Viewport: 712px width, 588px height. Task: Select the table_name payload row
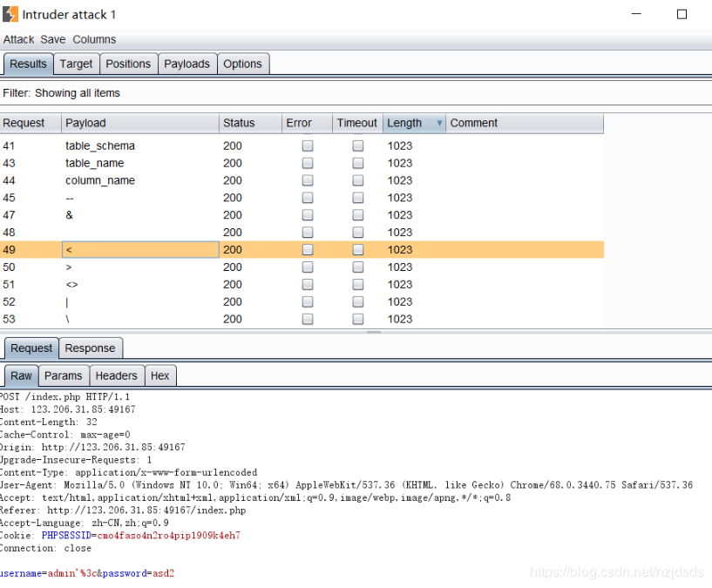pos(302,163)
